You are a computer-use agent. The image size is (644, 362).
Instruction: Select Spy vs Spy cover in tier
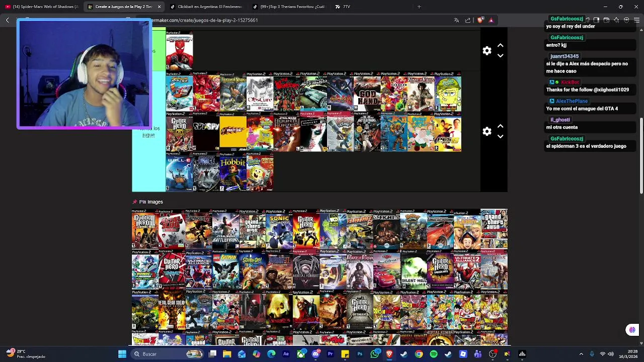coord(206,132)
